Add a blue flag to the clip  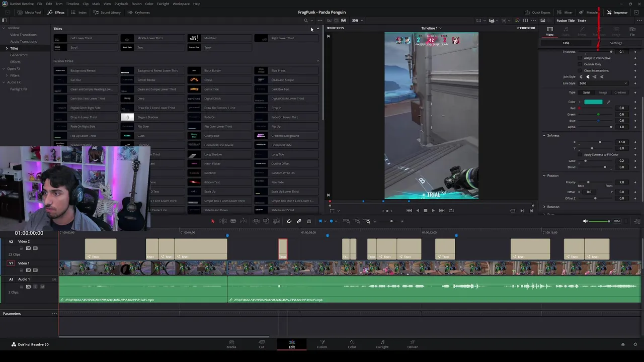click(320, 221)
